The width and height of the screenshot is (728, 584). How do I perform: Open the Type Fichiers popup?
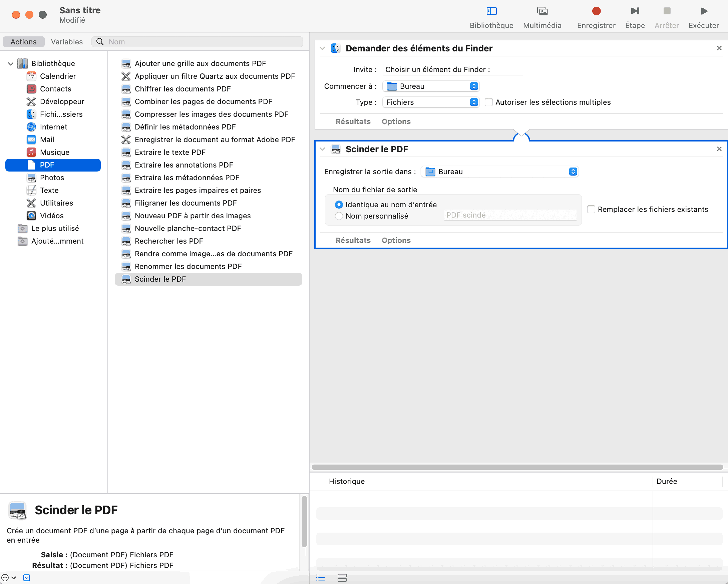431,102
